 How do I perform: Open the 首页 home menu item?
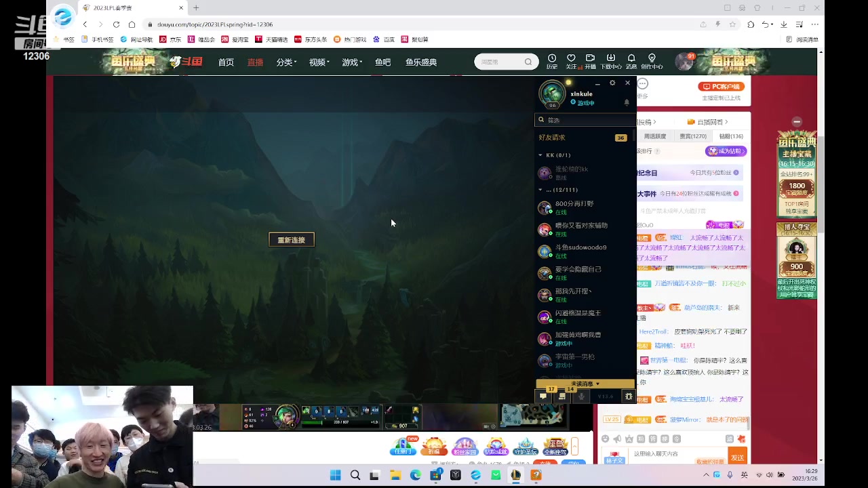[x=226, y=62]
